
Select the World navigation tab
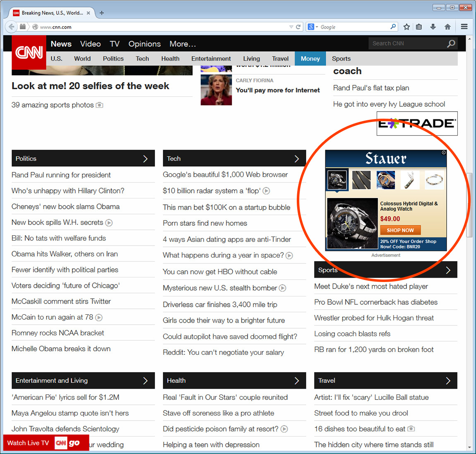(82, 59)
